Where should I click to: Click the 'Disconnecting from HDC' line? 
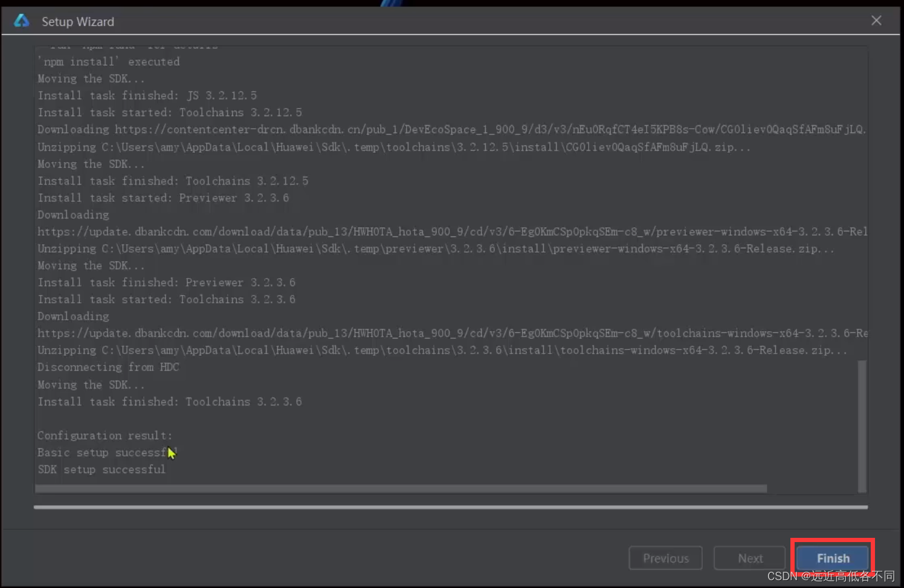108,367
